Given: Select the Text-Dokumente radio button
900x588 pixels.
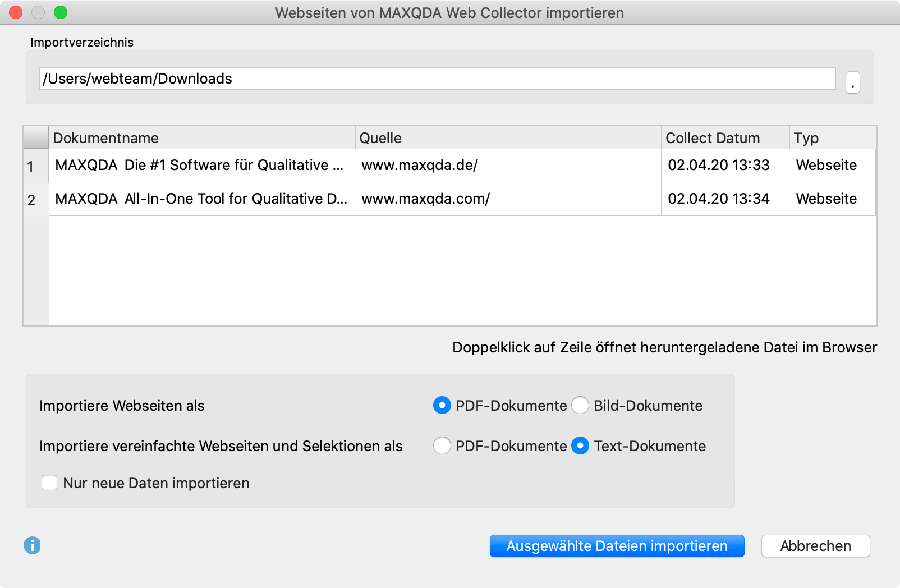Looking at the screenshot, I should pos(580,445).
